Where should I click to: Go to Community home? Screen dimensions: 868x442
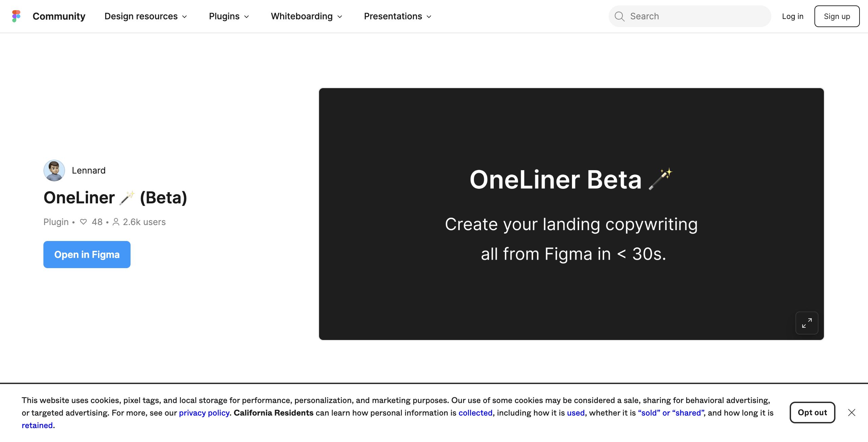tap(59, 16)
